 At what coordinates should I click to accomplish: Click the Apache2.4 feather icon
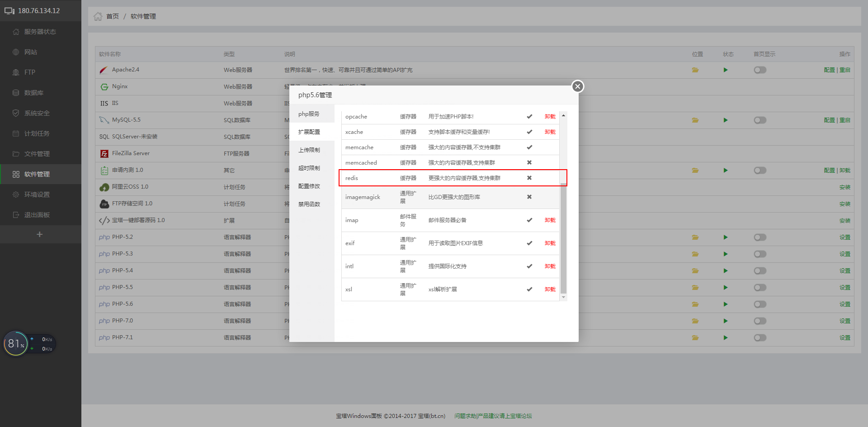coord(104,70)
